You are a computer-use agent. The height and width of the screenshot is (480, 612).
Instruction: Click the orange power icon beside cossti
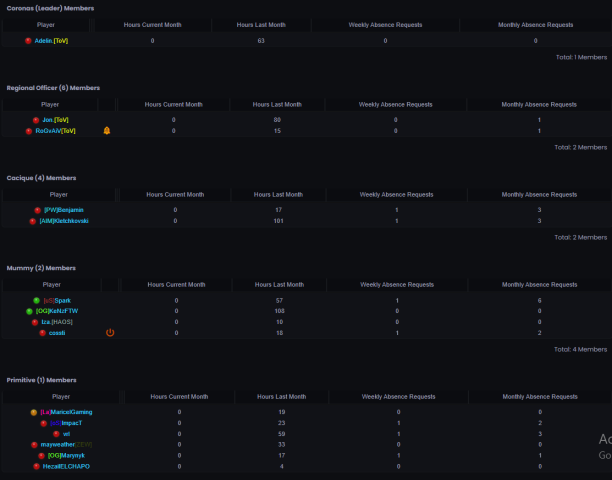coord(110,332)
